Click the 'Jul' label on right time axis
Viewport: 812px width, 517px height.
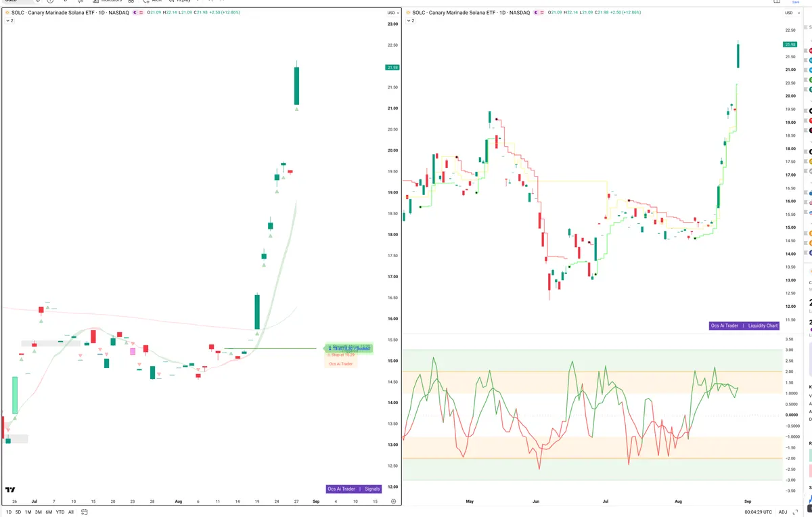pos(606,501)
